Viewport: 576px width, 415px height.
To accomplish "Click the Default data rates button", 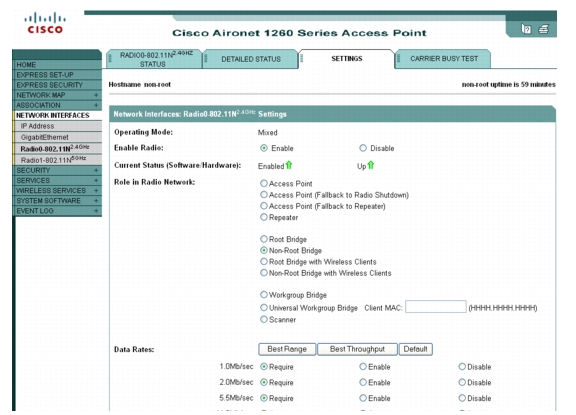I will pyautogui.click(x=415, y=349).
